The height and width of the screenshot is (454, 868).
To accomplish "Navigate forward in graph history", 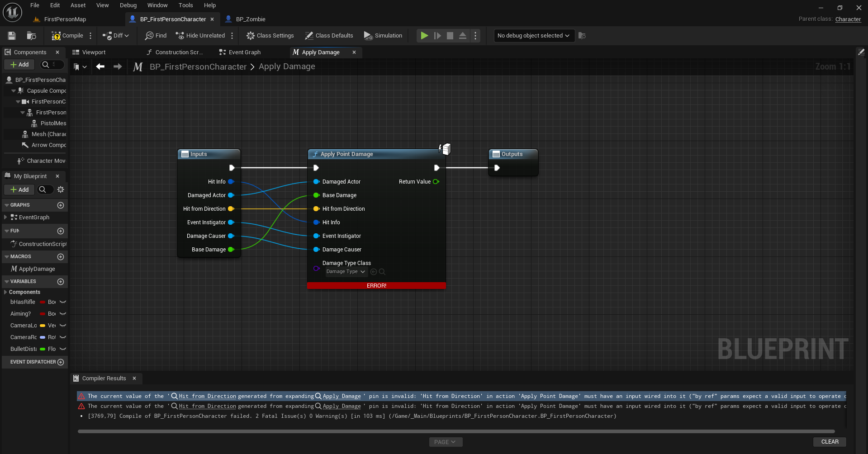I will coord(118,66).
